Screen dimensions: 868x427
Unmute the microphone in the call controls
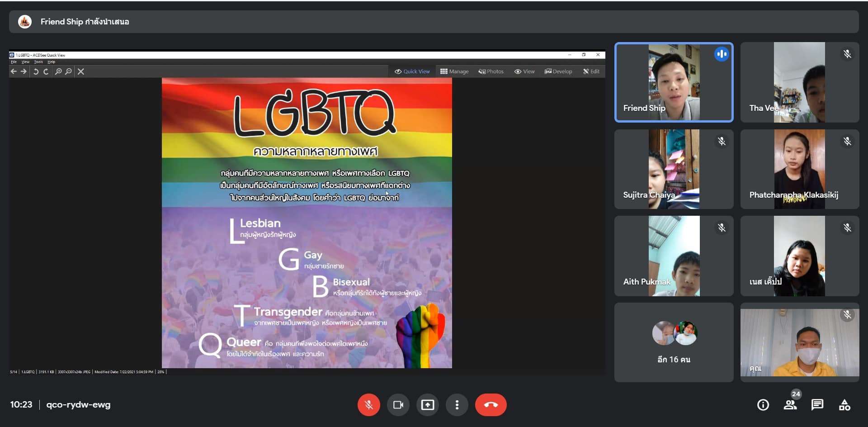368,405
